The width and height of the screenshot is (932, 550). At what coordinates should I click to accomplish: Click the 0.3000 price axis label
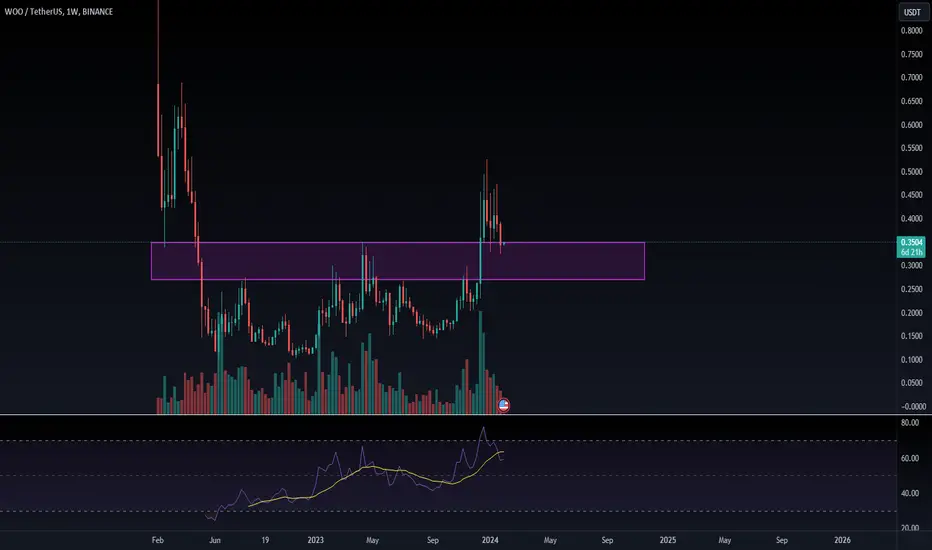pos(911,266)
